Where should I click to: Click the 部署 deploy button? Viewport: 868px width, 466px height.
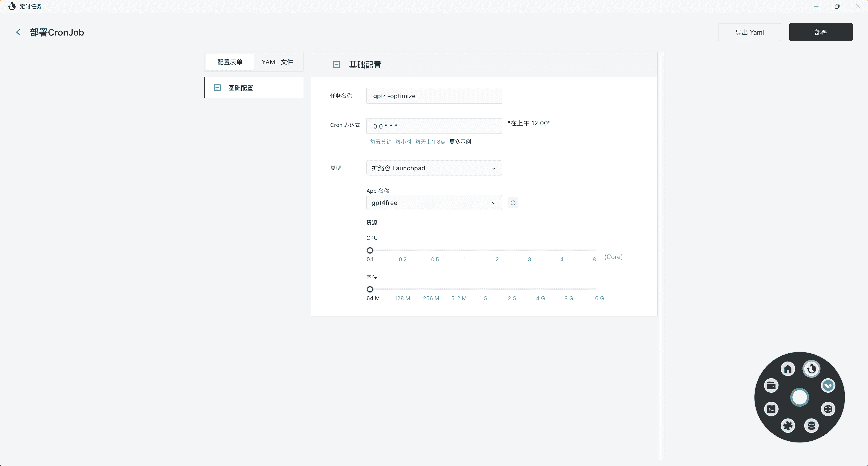point(821,32)
